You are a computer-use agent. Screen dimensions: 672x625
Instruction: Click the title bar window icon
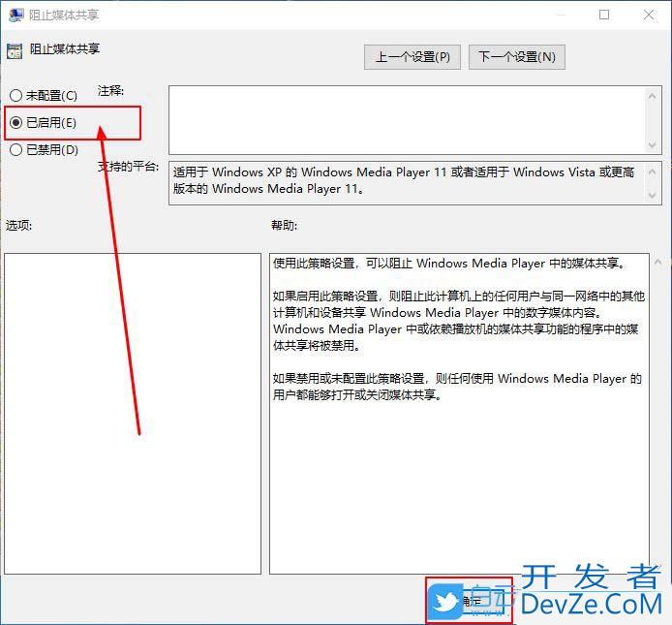(x=16, y=15)
